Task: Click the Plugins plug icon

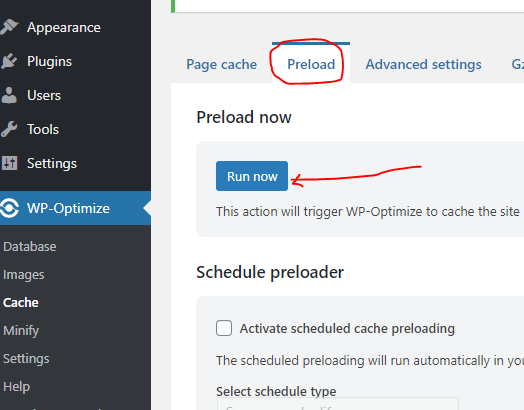Action: [x=9, y=61]
